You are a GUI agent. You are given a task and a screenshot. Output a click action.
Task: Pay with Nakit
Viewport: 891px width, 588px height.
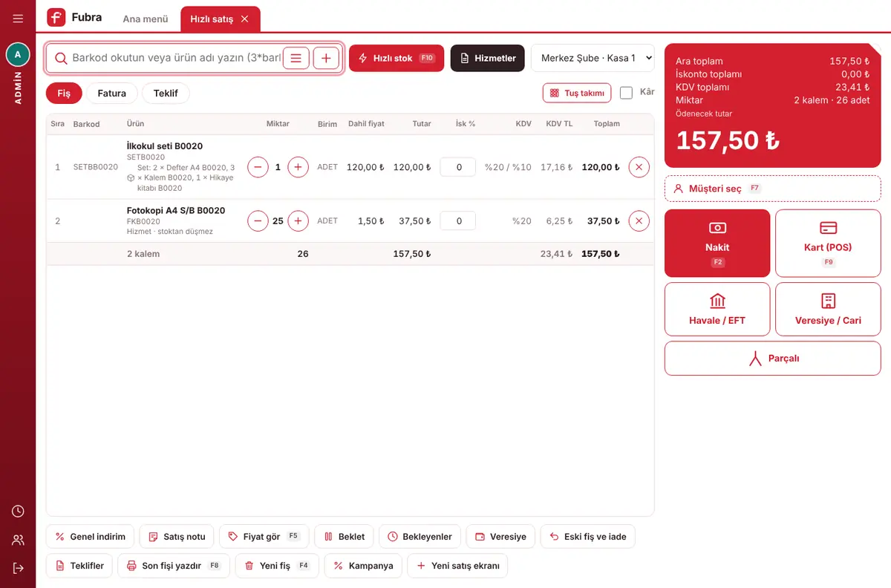coord(717,243)
